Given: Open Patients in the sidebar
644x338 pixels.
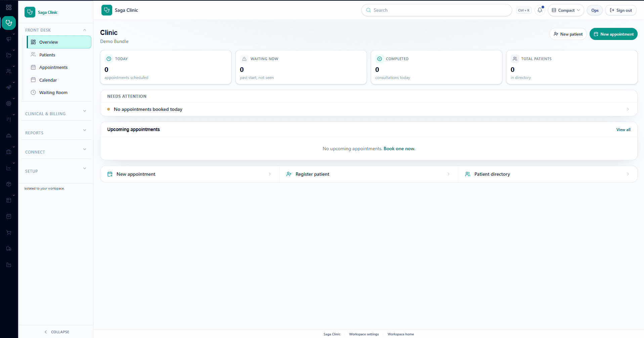Looking at the screenshot, I should click(x=59, y=55).
